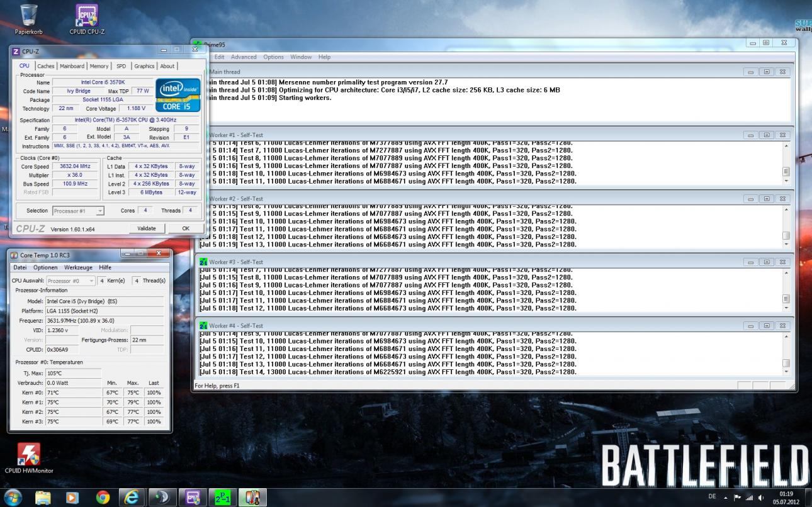This screenshot has height=507, width=812.
Task: Click the Worker #1 vertical scrollbar
Action: point(786,163)
